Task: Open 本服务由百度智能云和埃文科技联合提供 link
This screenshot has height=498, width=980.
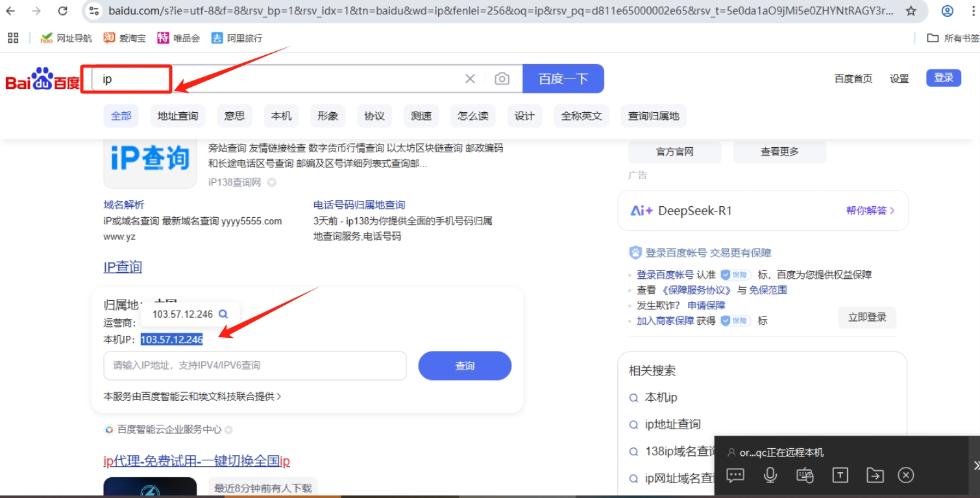Action: click(192, 396)
